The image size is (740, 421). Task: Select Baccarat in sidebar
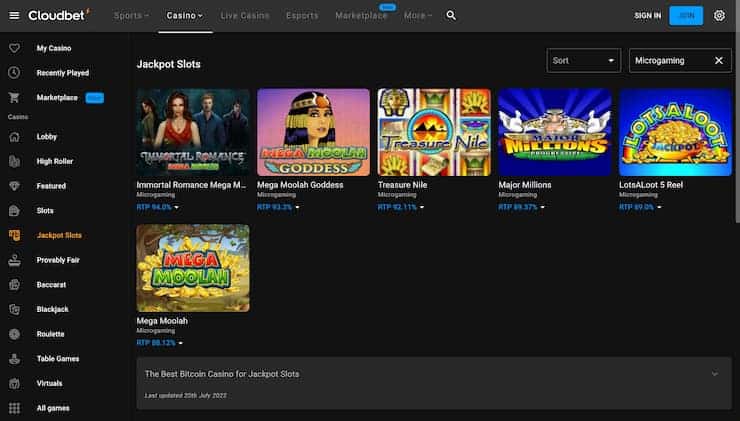click(x=51, y=285)
